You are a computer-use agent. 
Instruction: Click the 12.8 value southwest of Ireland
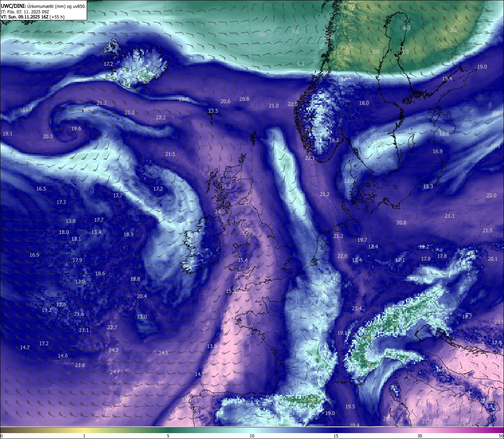click(135, 279)
